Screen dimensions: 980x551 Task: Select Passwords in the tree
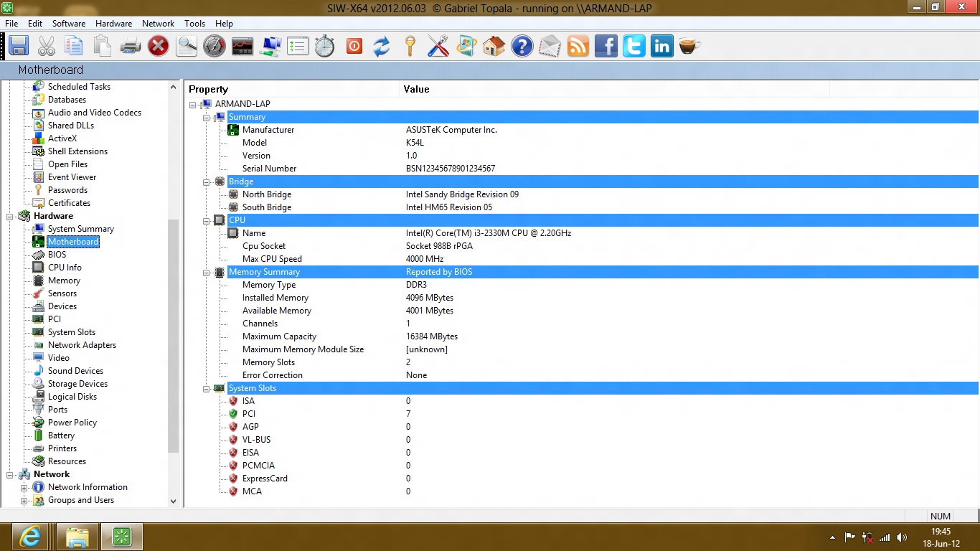(67, 190)
